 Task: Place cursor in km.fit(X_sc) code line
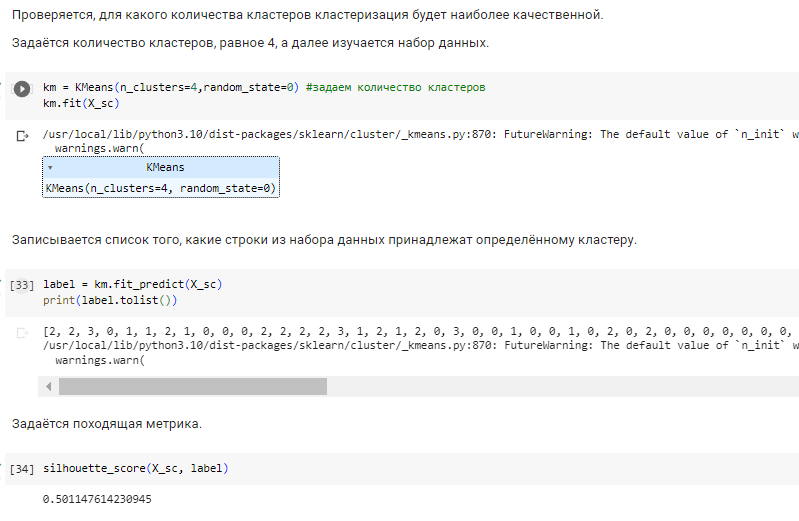(81, 103)
